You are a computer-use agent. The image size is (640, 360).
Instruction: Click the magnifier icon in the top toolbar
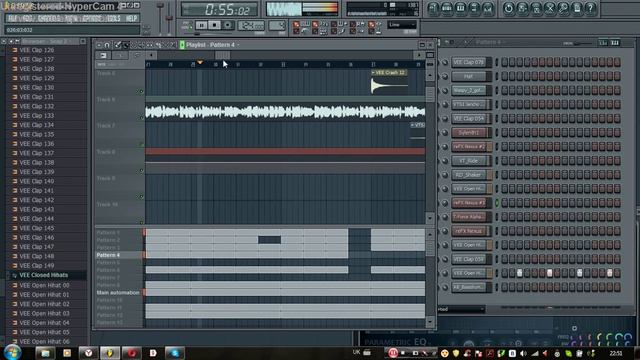[x=564, y=8]
